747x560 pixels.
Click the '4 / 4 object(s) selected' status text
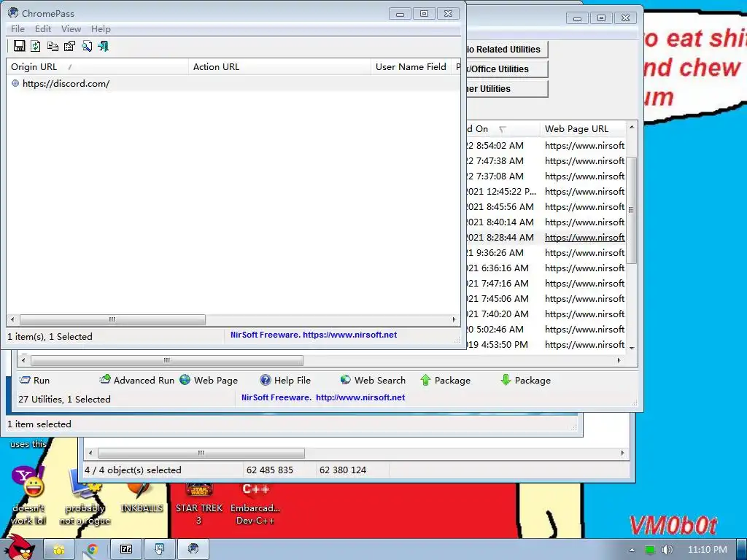tap(133, 470)
